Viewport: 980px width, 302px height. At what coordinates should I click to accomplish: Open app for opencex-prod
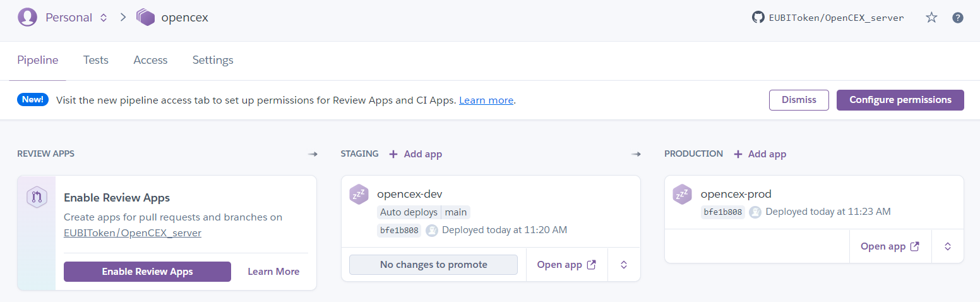pos(890,246)
